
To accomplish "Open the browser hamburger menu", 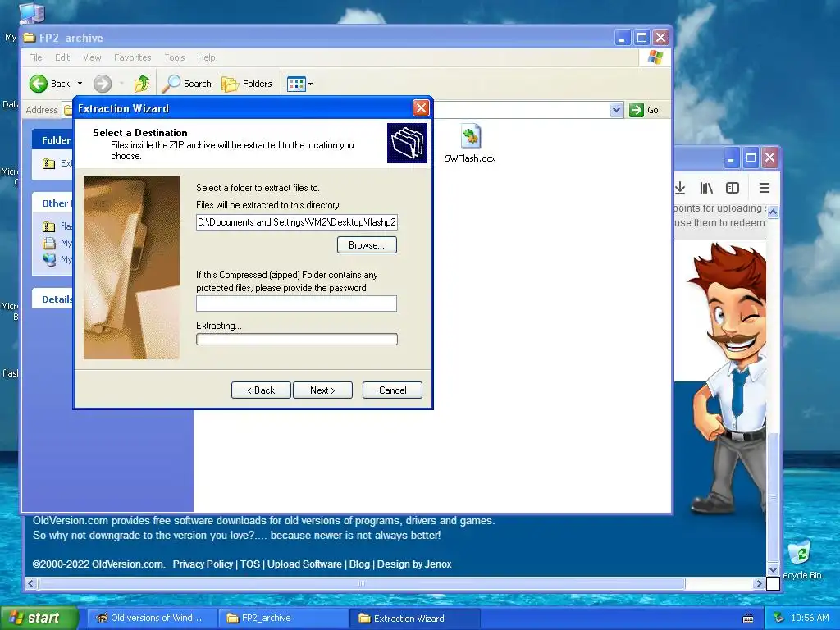I will [x=765, y=188].
